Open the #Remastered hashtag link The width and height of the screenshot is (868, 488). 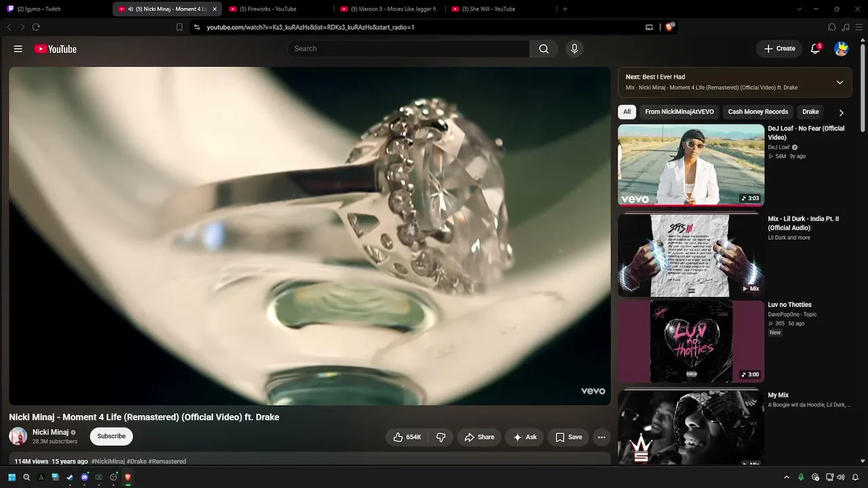[x=167, y=462]
